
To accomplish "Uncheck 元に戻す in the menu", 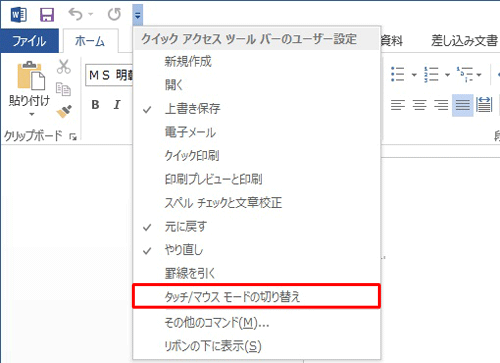I will tap(256, 227).
